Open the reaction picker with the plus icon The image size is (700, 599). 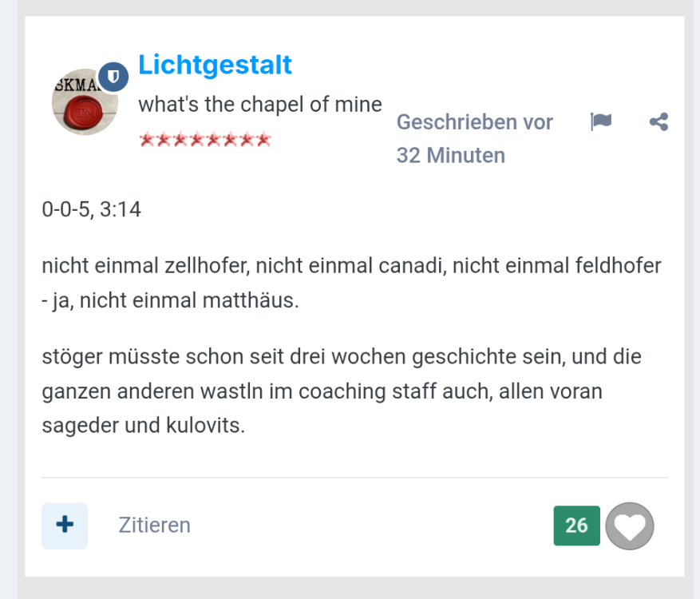[64, 526]
